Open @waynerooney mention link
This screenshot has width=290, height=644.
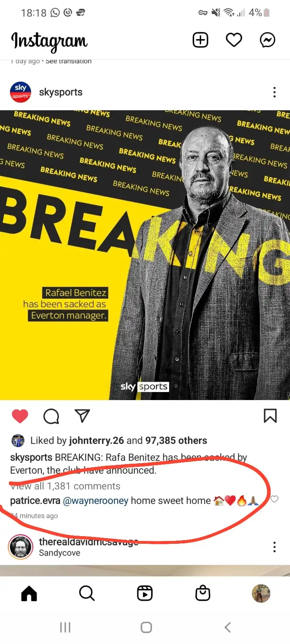96,501
